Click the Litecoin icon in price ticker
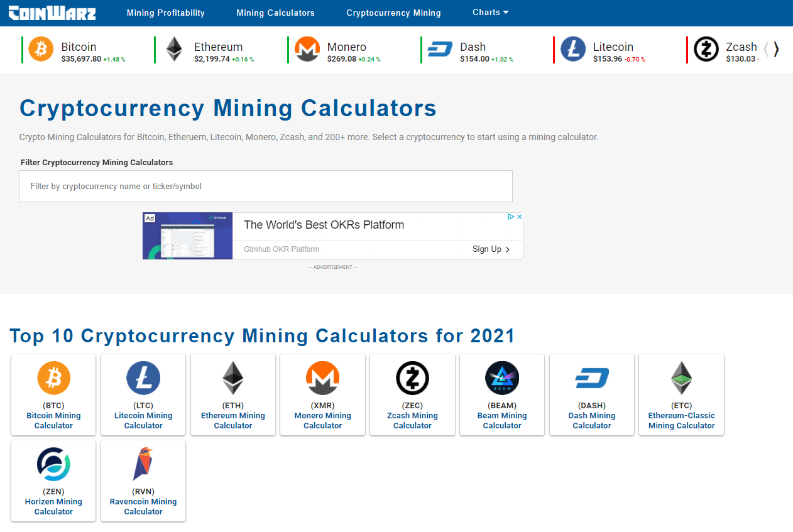Image resolution: width=793 pixels, height=532 pixels. coord(573,49)
